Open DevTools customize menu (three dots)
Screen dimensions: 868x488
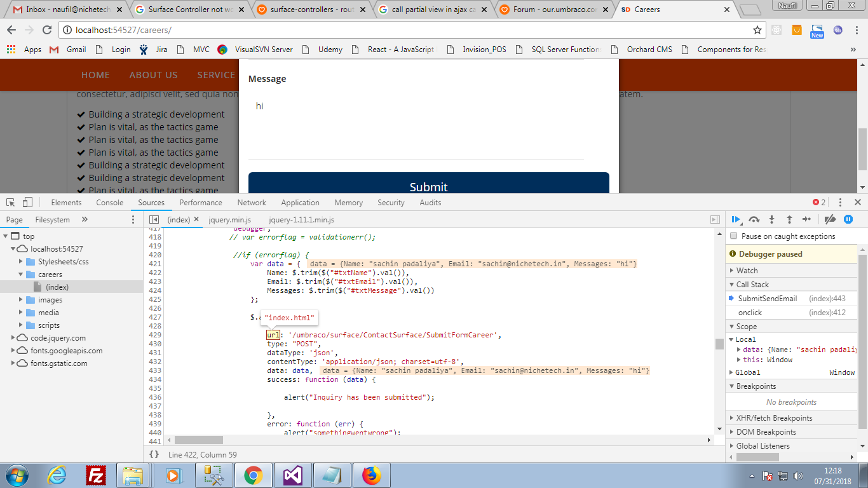(840, 202)
